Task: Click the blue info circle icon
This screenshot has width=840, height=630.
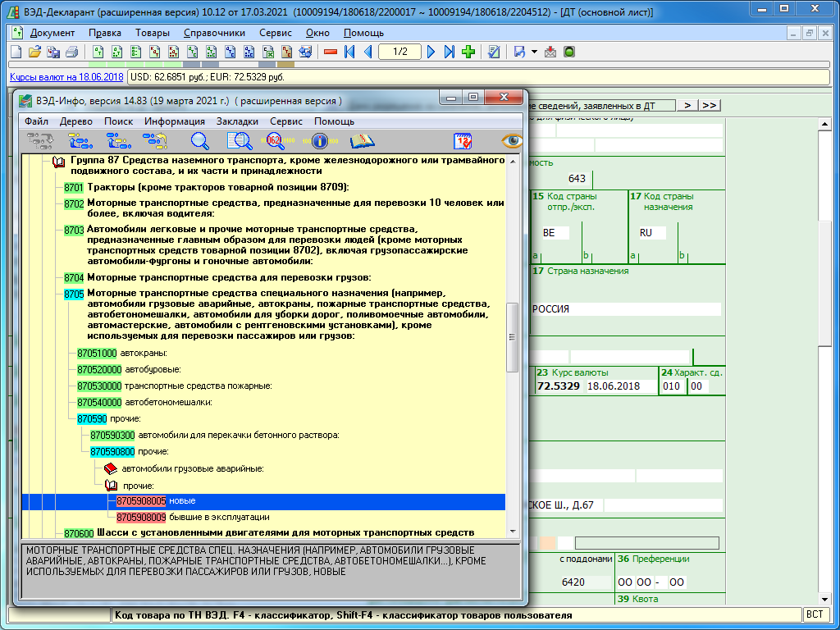Action: (x=319, y=141)
